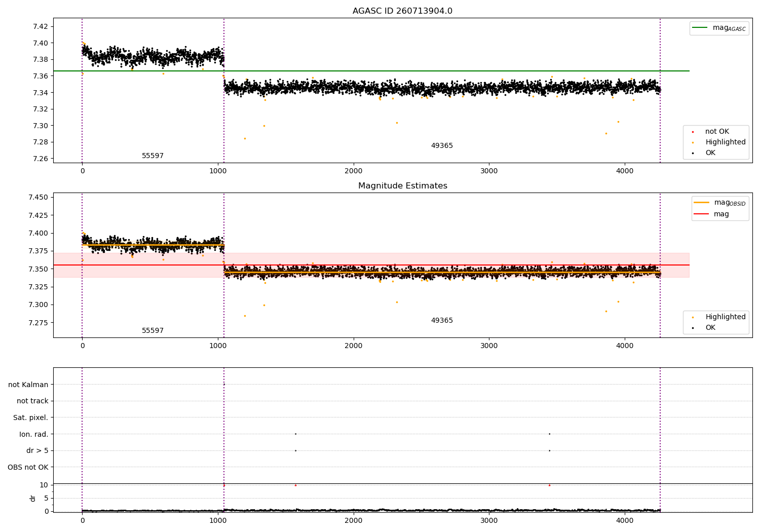Click the not Kalman flag dot near 1000
The image size is (760, 532).
click(x=224, y=385)
